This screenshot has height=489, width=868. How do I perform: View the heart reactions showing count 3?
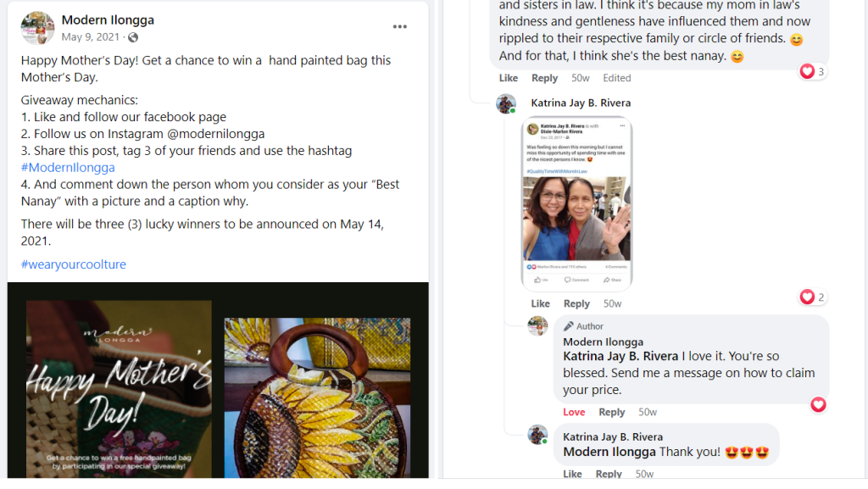[x=812, y=72]
